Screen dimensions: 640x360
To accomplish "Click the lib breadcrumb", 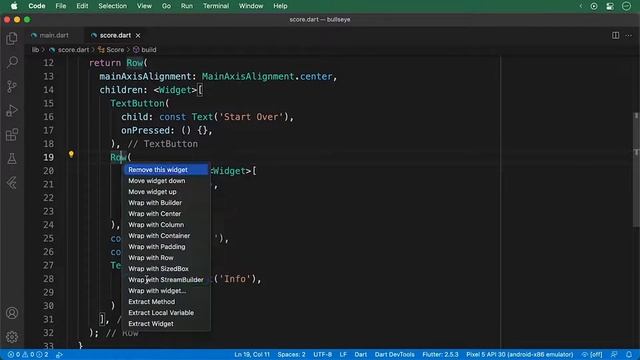I will pos(36,49).
